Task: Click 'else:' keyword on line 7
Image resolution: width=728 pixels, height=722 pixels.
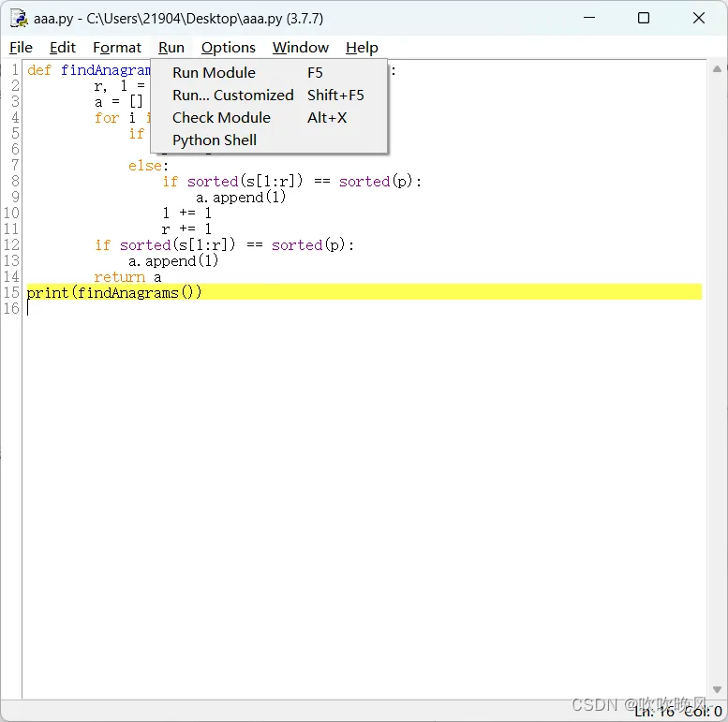Action: point(148,166)
